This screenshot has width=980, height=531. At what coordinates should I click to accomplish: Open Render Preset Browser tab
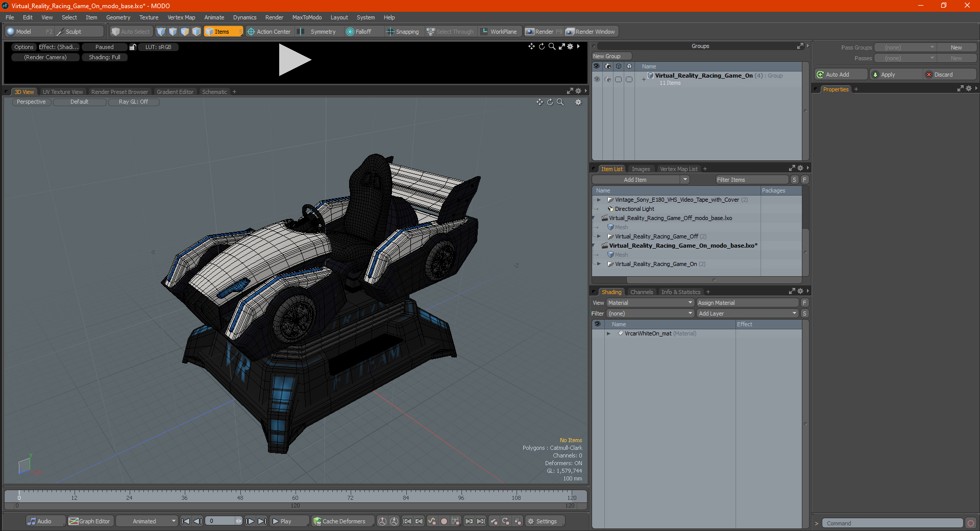[x=119, y=92]
